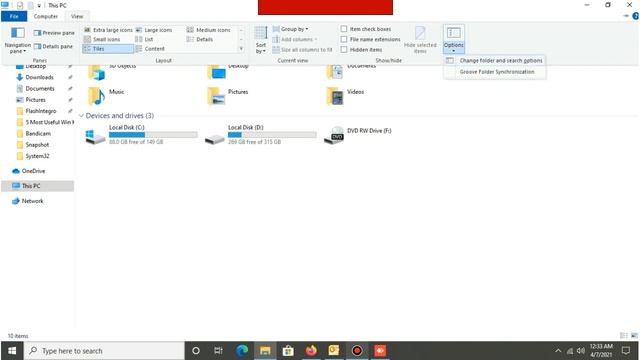Click Hide selected items button
This screenshot has height=360, width=640.
click(420, 40)
